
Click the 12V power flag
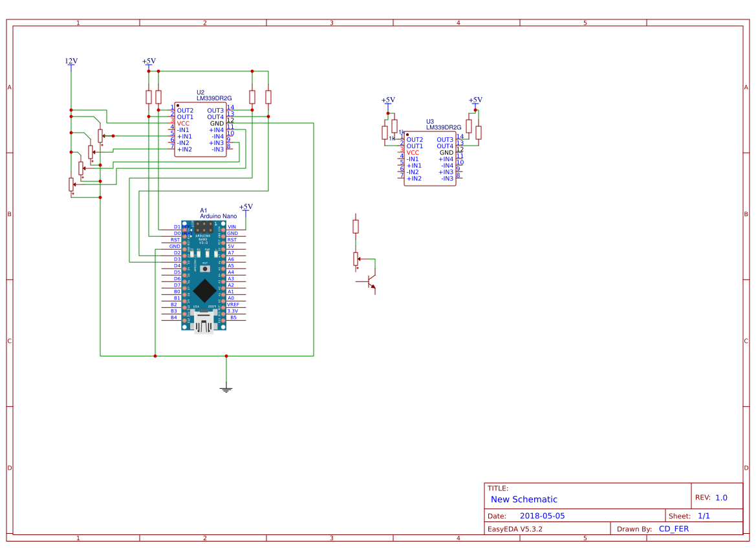pos(70,61)
